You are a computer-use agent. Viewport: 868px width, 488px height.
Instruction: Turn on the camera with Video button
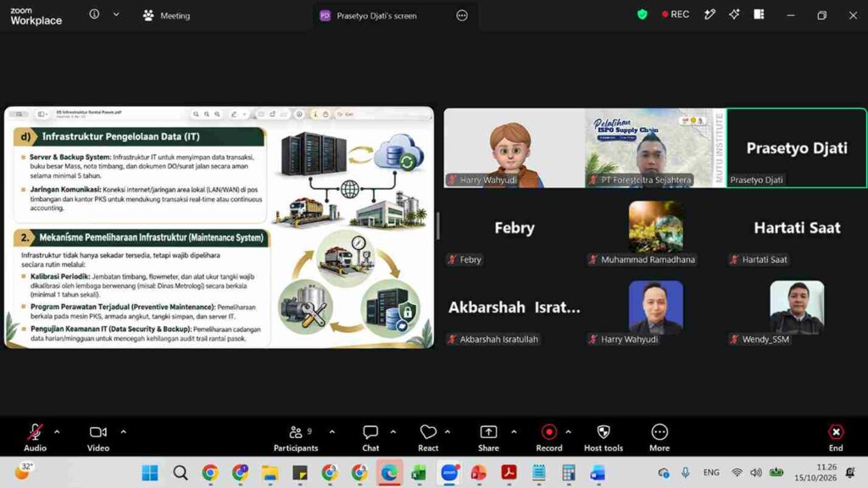pyautogui.click(x=98, y=438)
